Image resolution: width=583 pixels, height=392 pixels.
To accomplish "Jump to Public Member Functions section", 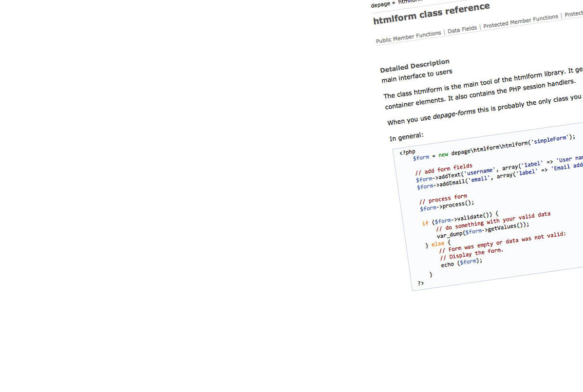I will [x=408, y=37].
